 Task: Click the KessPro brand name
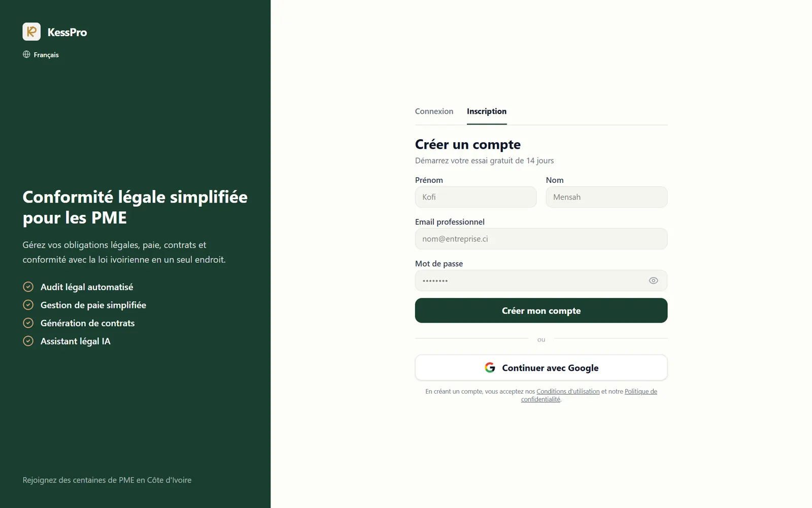coord(67,32)
